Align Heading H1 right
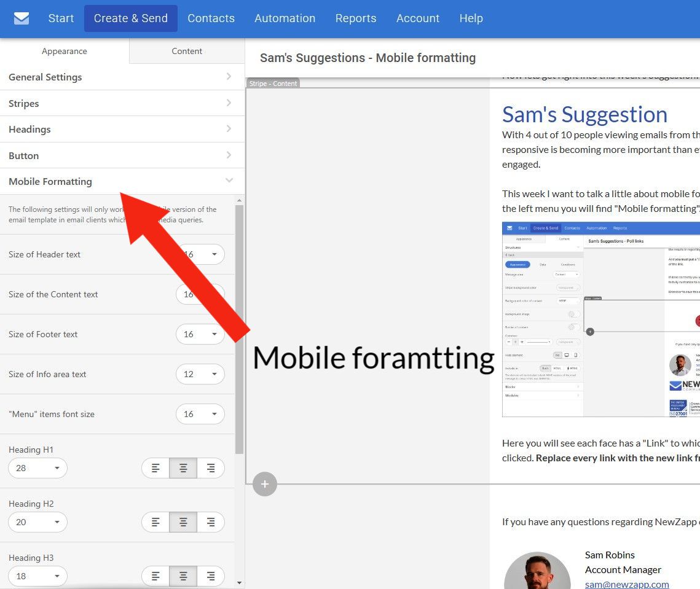The height and width of the screenshot is (589, 700). 211,468
